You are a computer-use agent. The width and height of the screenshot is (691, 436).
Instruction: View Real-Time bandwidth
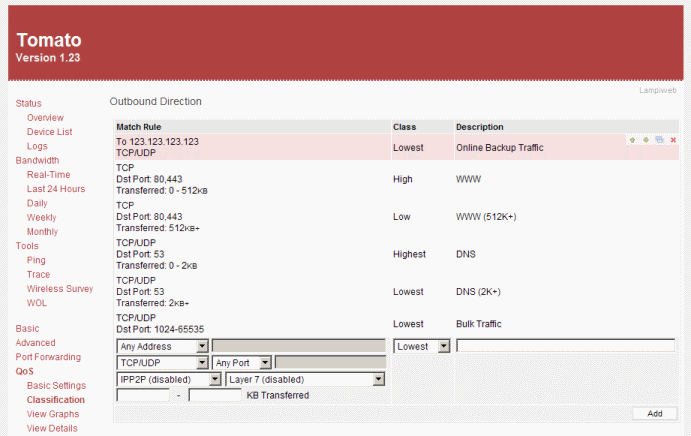pyautogui.click(x=48, y=175)
